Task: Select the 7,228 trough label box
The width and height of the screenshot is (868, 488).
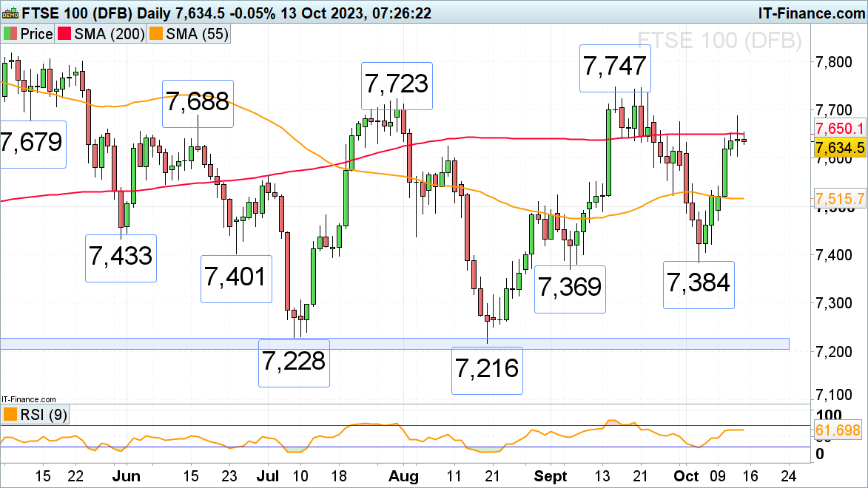Action: pyautogui.click(x=293, y=362)
